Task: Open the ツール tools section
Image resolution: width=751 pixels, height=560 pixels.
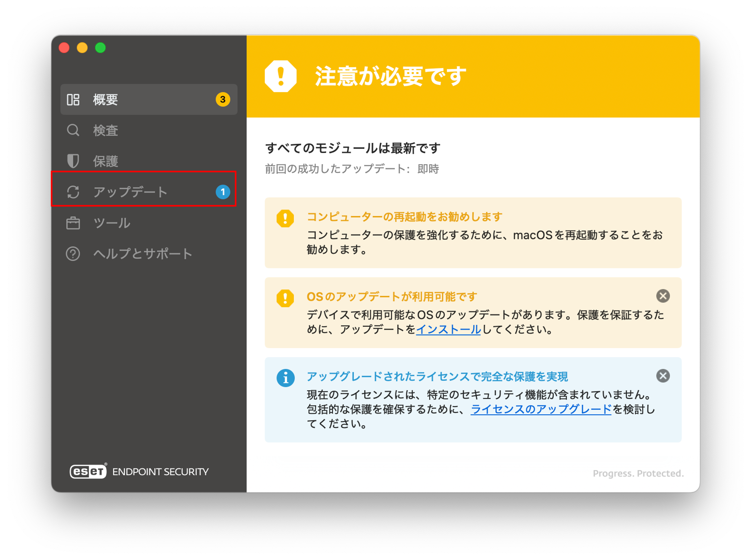Action: (149, 223)
